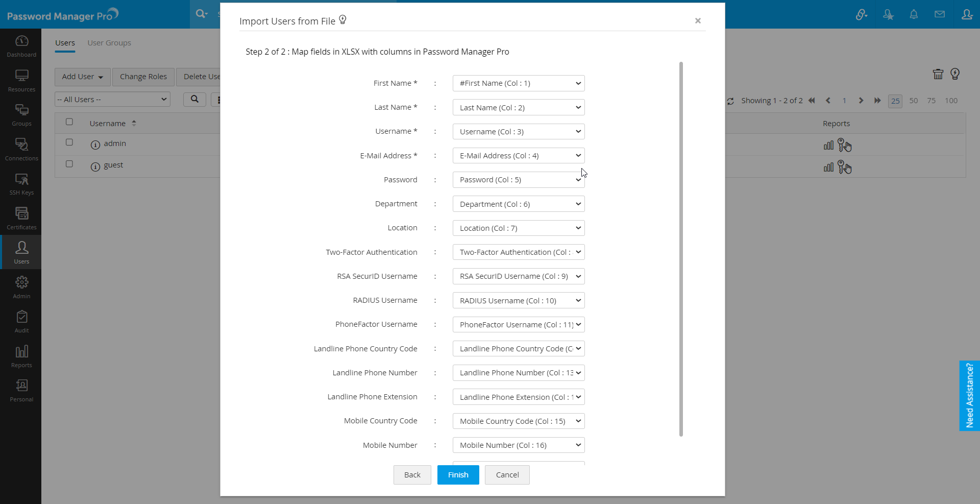Click the help bulb beside Import Users title
The width and height of the screenshot is (980, 504).
click(x=343, y=20)
